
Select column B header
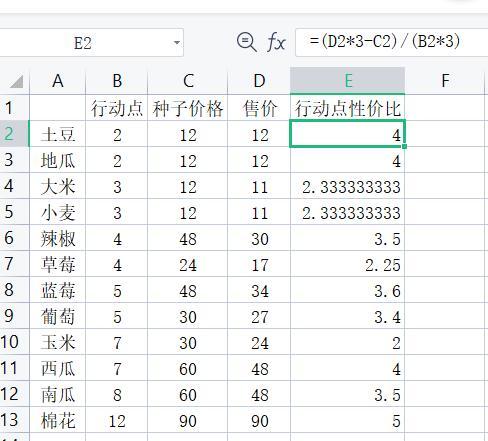click(117, 81)
